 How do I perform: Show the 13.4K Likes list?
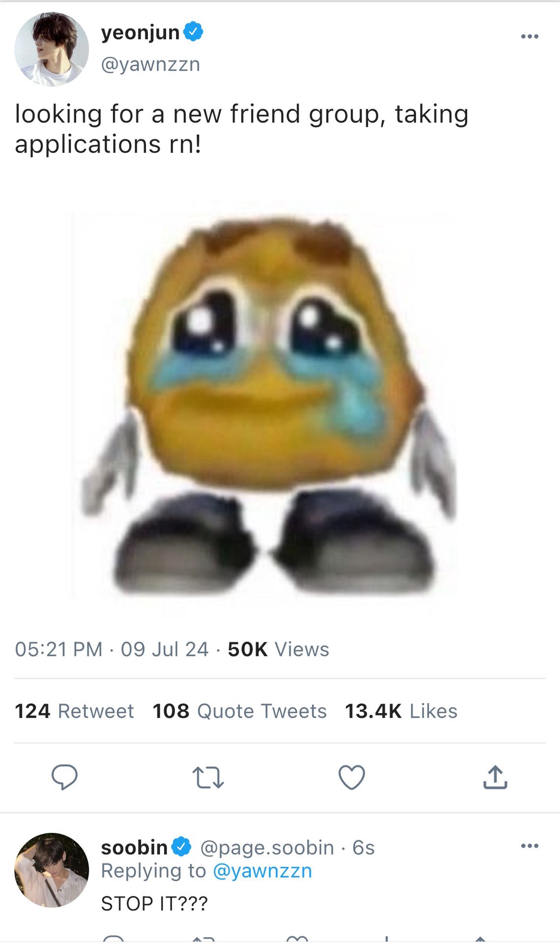tap(401, 711)
